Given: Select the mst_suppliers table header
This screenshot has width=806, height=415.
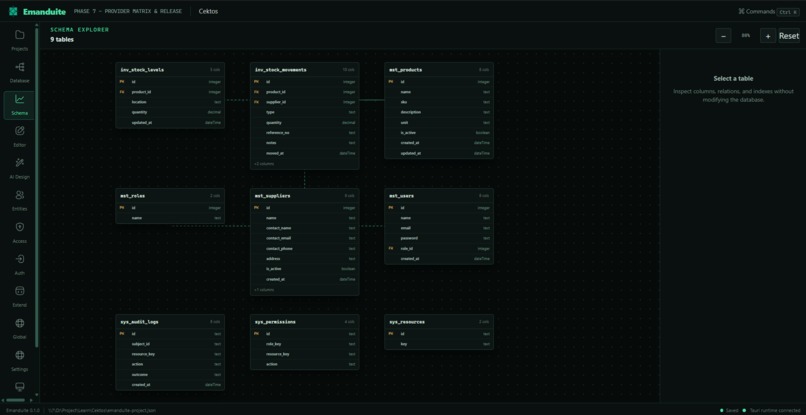Looking at the screenshot, I should tap(305, 195).
